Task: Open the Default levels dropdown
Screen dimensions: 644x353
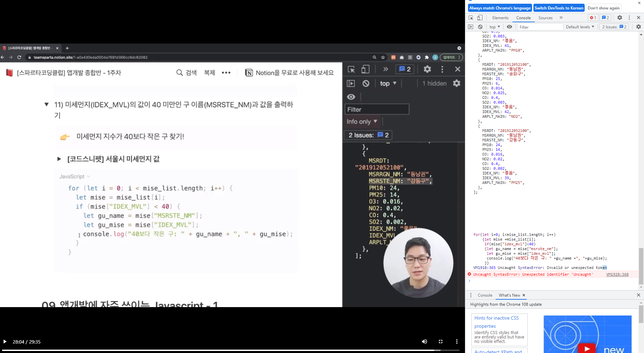Action: click(x=580, y=27)
